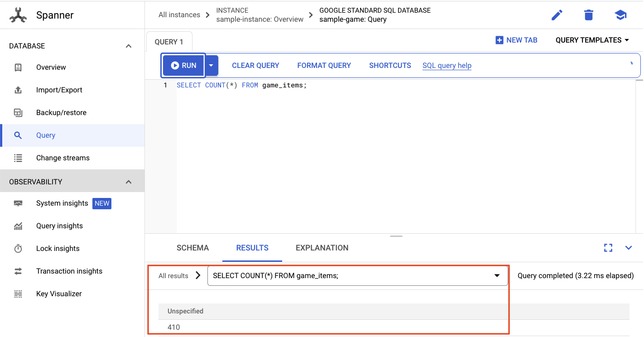Screen dimensions: 644x337
Task: Open the SQL query help link
Action: coord(447,65)
